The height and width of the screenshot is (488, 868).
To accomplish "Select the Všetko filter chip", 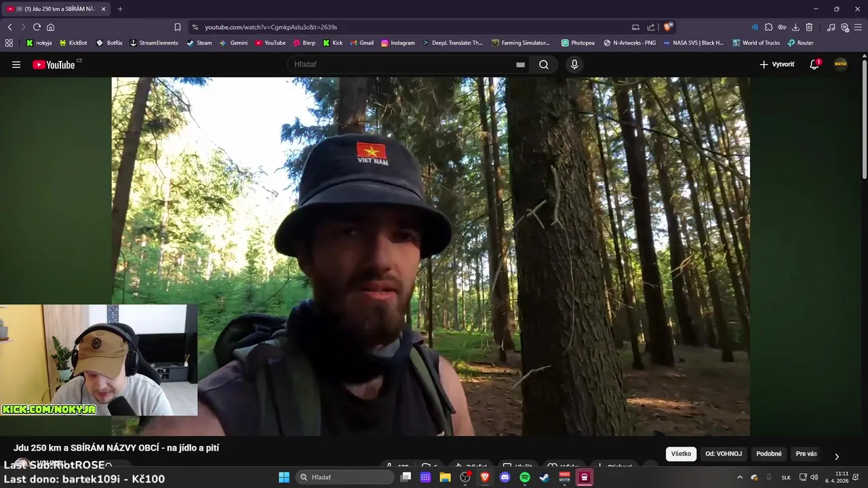I will (x=681, y=454).
